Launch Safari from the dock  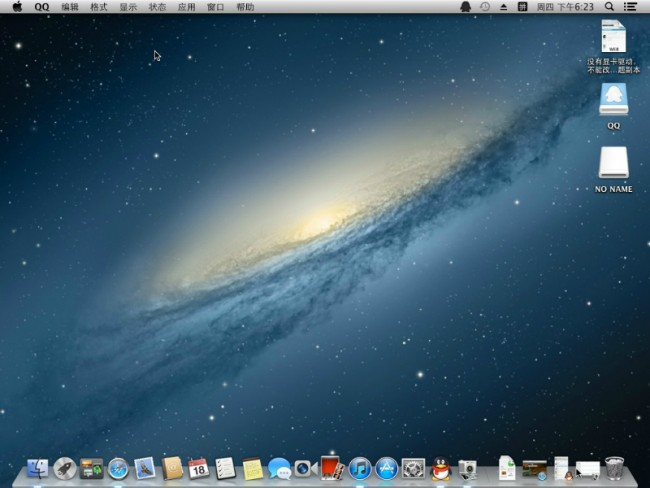coord(118,468)
